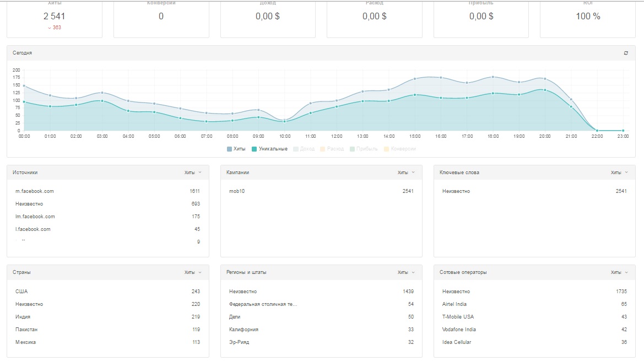Click the refresh icon in Сегодня panel

pos(626,53)
